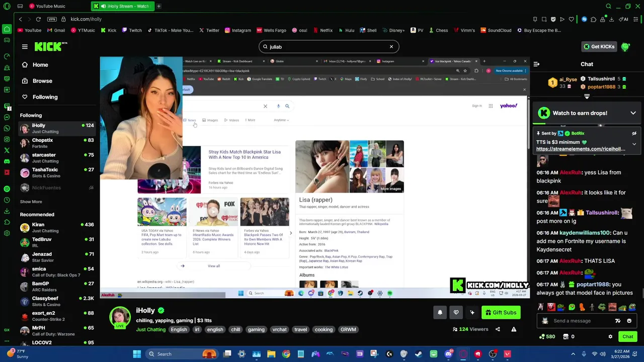The width and height of the screenshot is (644, 362).
Task: Clear the juliab search text
Action: 391,47
